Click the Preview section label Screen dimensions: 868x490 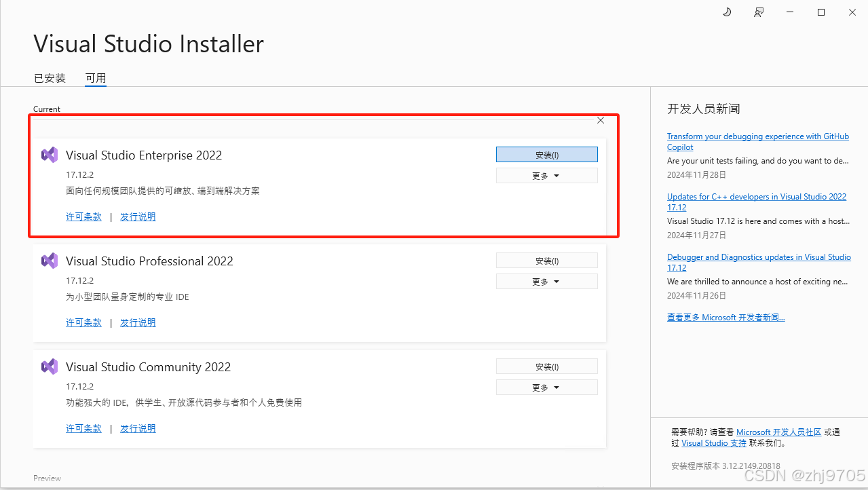tap(47, 478)
